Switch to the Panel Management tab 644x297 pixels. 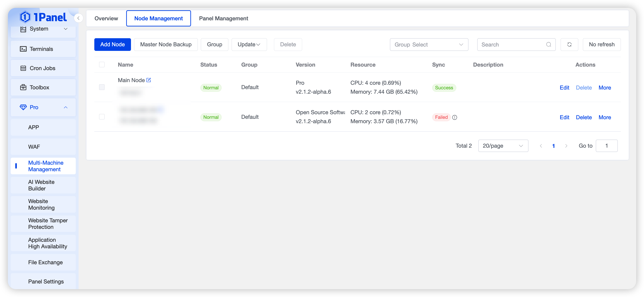(x=224, y=18)
